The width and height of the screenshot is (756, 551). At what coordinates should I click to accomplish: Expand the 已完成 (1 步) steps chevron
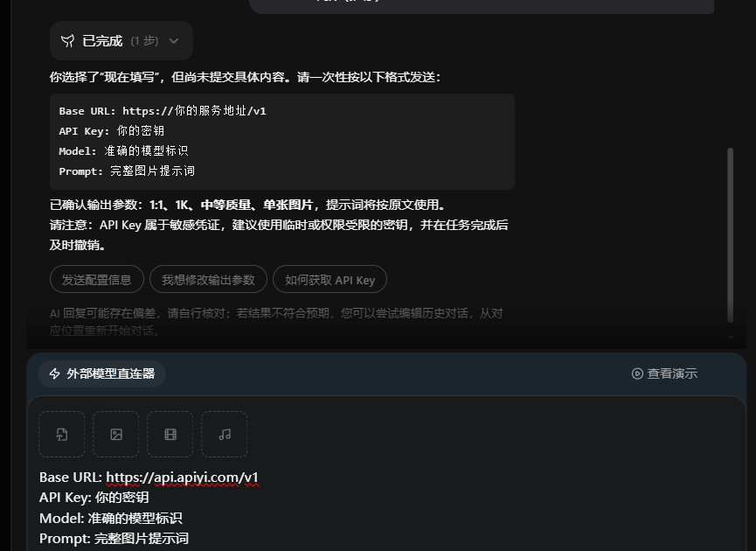point(174,41)
